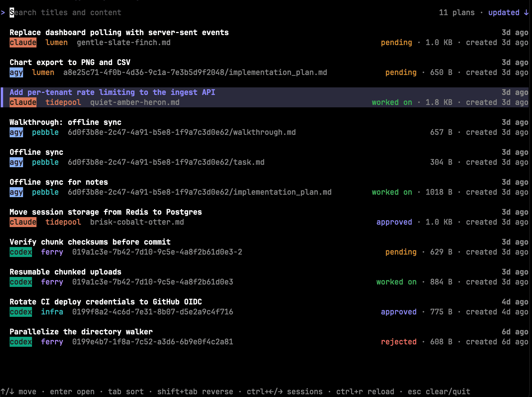532x397 pixels.
Task: Click file name quiet-amber-heron.md
Action: click(135, 102)
